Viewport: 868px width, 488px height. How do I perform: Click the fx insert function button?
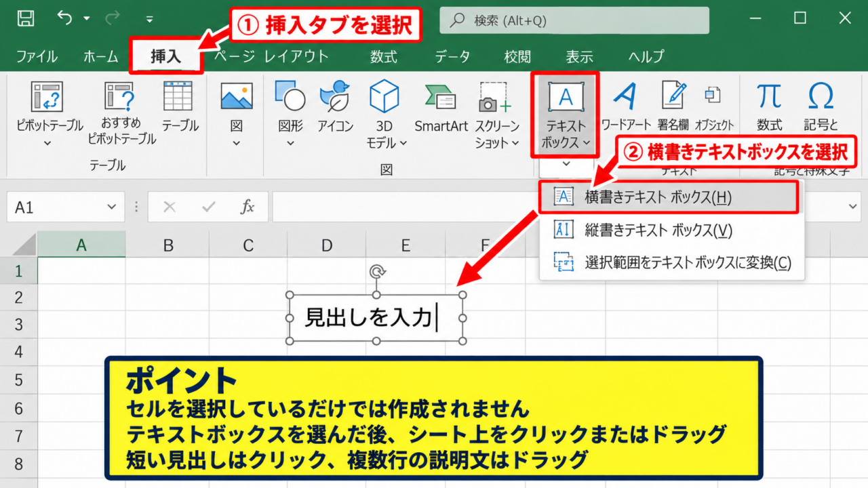coord(248,207)
